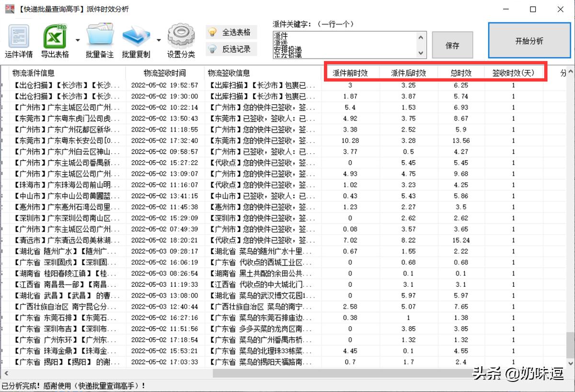575x392 pixels.
Task: Click the app logo in the title bar
Action: [x=9, y=9]
